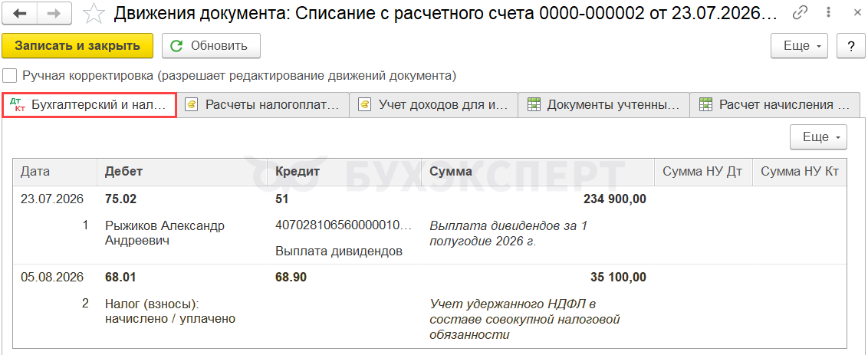Select the 234 900,00 amount cell

[614, 199]
